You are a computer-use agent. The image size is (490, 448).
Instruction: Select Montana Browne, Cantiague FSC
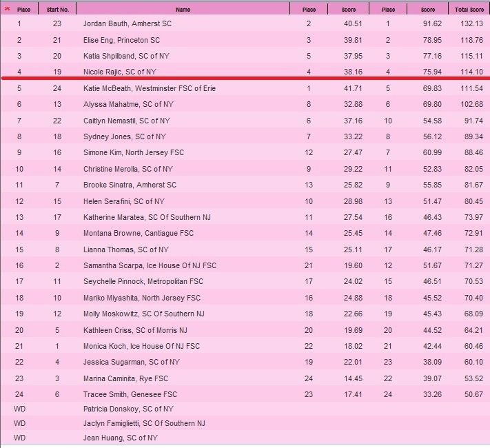pos(139,233)
